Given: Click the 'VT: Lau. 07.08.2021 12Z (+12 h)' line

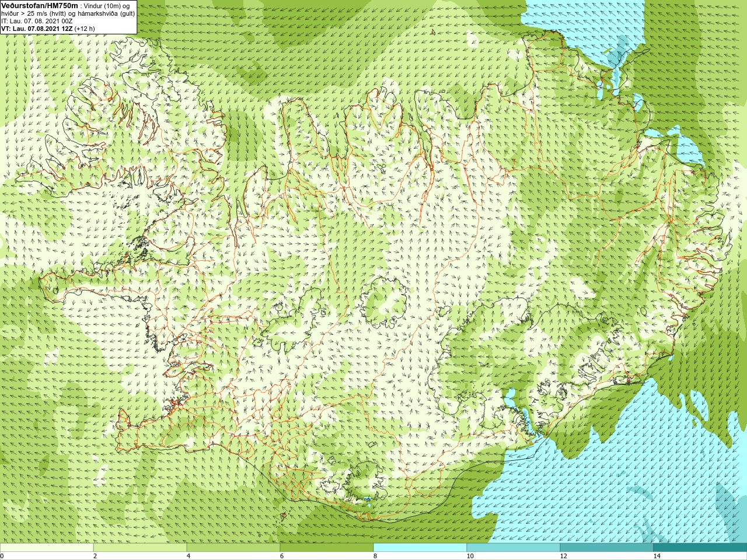Looking at the screenshot, I should click(48, 29).
